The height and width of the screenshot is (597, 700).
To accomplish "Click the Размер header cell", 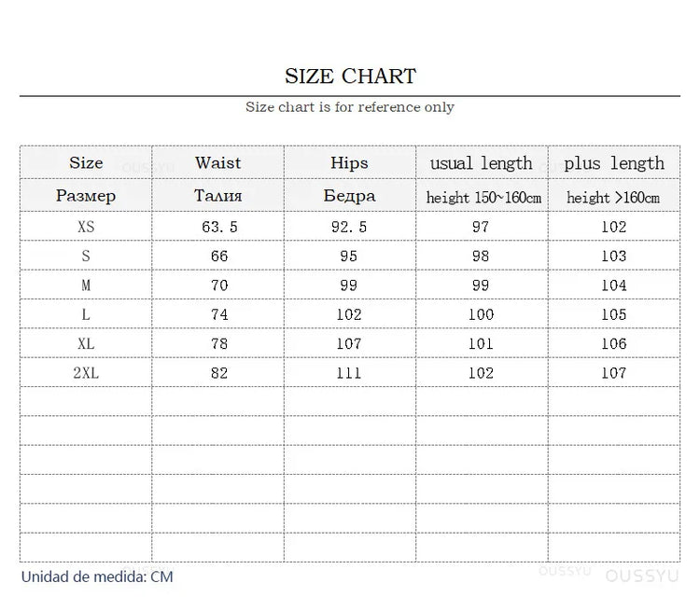I will point(86,196).
